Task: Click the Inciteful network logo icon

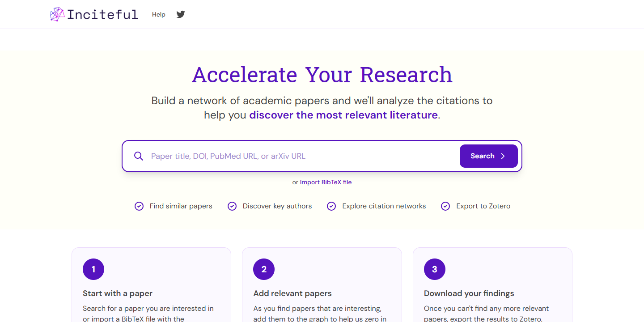Action: click(x=57, y=14)
